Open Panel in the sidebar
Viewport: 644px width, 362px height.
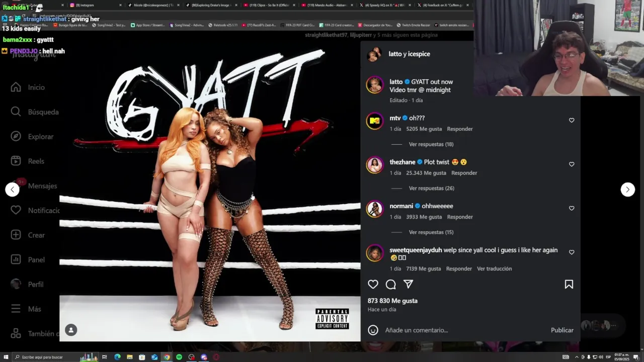(28, 260)
